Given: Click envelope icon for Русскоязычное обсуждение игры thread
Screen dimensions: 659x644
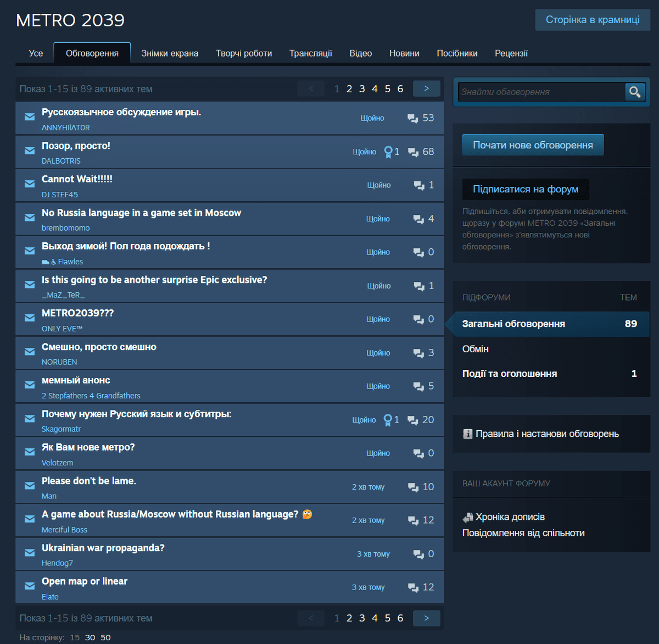Looking at the screenshot, I should click(x=30, y=117).
